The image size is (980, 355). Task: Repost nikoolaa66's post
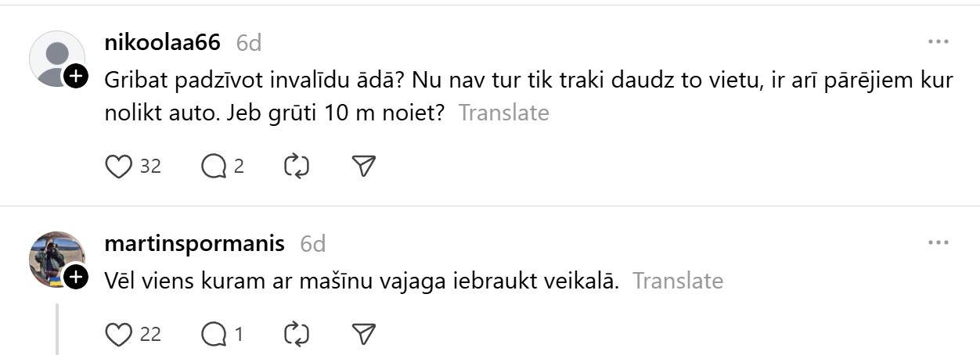pyautogui.click(x=297, y=167)
